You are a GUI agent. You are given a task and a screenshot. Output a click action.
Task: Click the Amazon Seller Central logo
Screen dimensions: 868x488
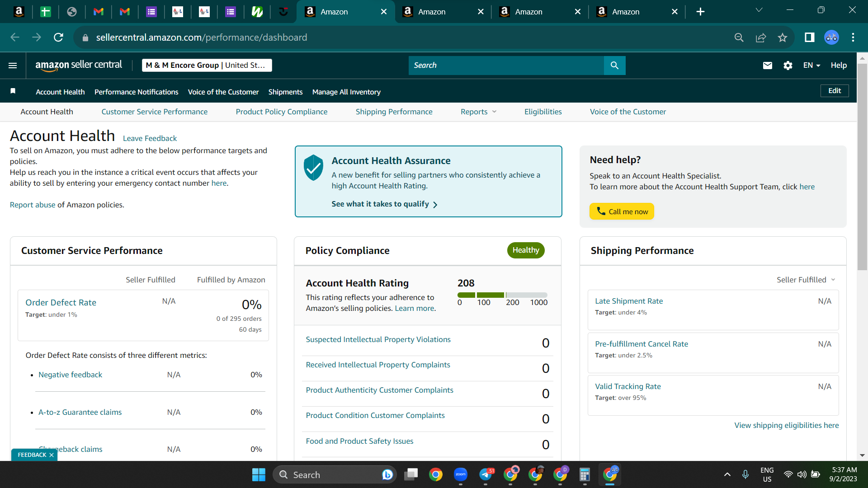click(79, 65)
